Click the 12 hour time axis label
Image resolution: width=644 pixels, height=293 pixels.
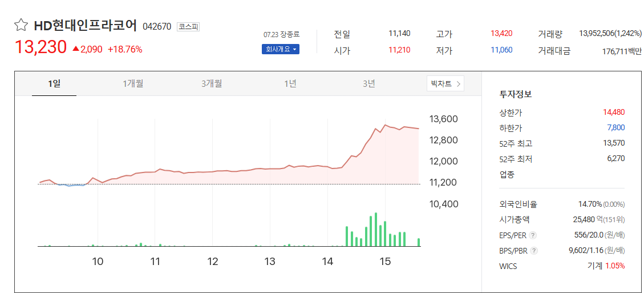pos(212,262)
